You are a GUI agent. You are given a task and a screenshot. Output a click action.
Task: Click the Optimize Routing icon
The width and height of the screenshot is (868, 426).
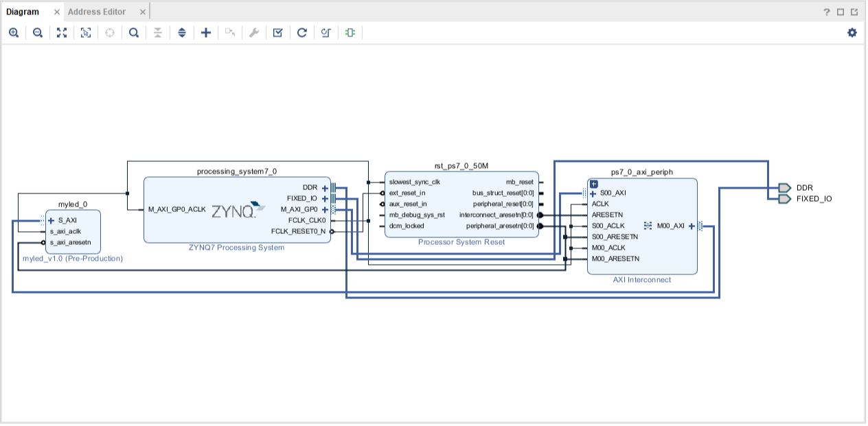326,32
